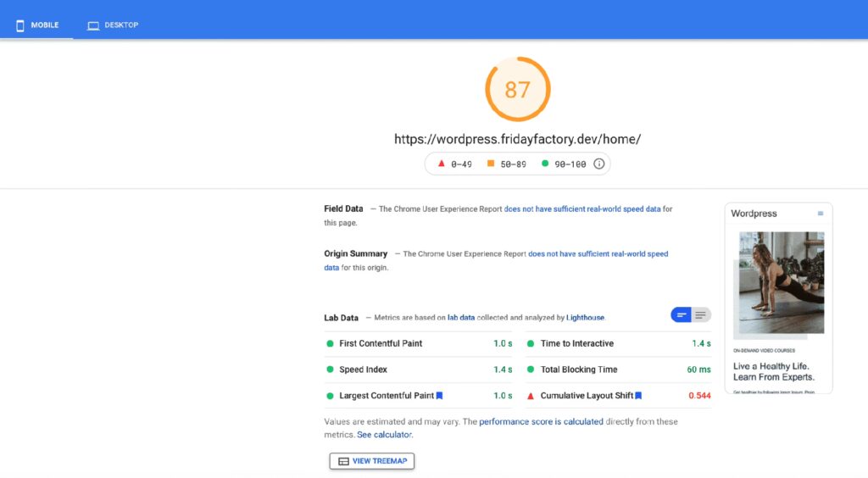The image size is (868, 478).
Task: Click the desktop monitor icon in header
Action: (x=93, y=25)
